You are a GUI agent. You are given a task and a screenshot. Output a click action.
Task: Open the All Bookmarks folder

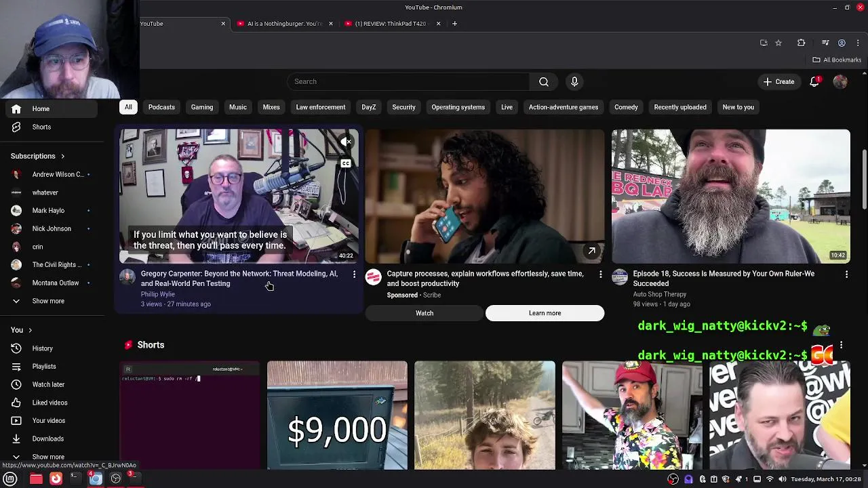pyautogui.click(x=837, y=60)
